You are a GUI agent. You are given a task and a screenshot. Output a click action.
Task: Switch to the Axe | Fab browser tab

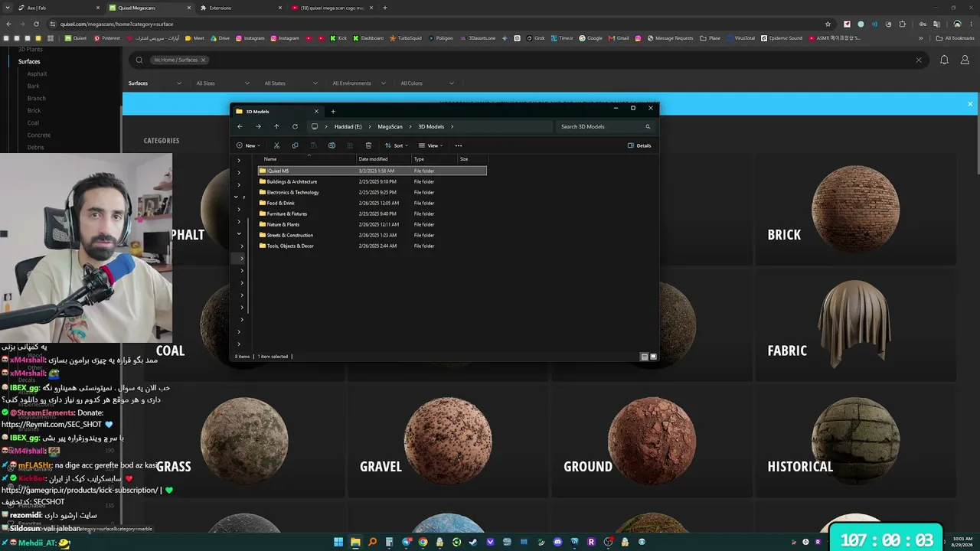click(59, 8)
